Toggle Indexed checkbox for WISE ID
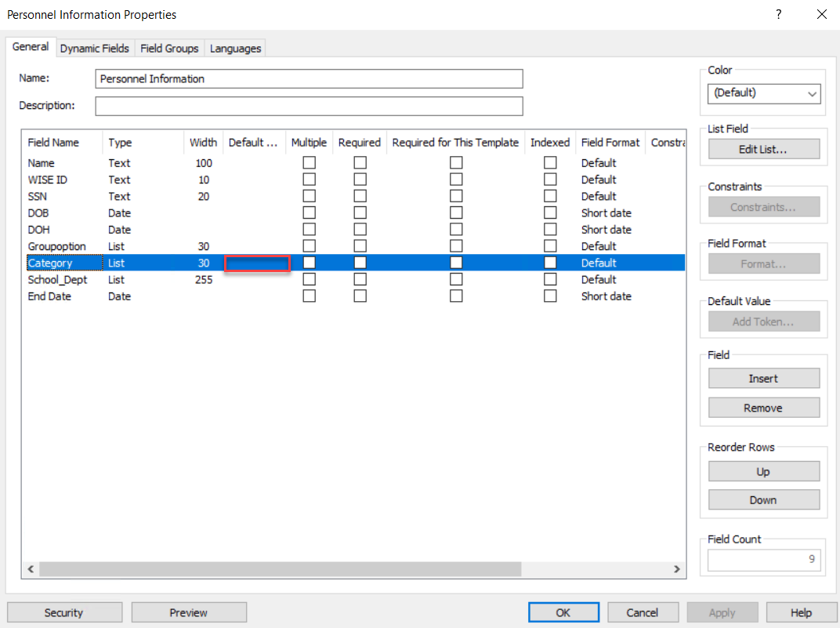 (550, 180)
